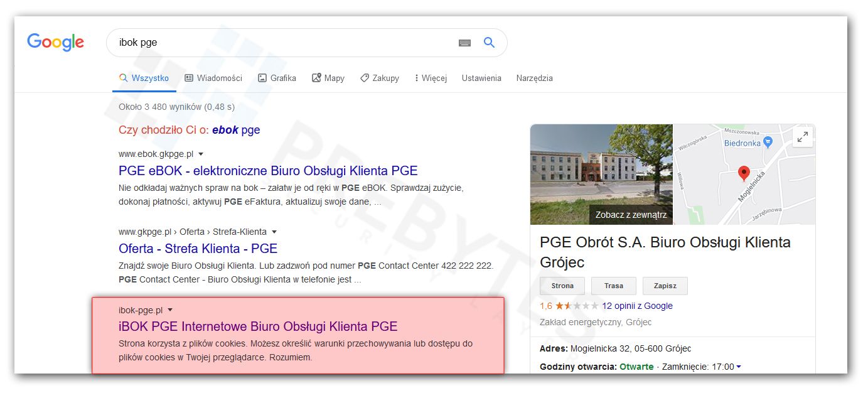Open the Narzędzia tools menu
This screenshot has width=868, height=393.
point(534,78)
